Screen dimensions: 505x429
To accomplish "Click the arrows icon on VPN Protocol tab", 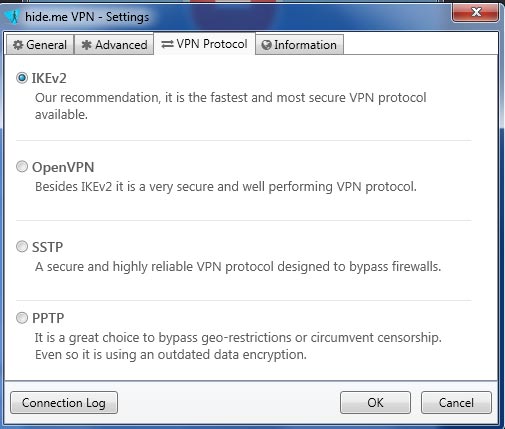I will tap(167, 44).
